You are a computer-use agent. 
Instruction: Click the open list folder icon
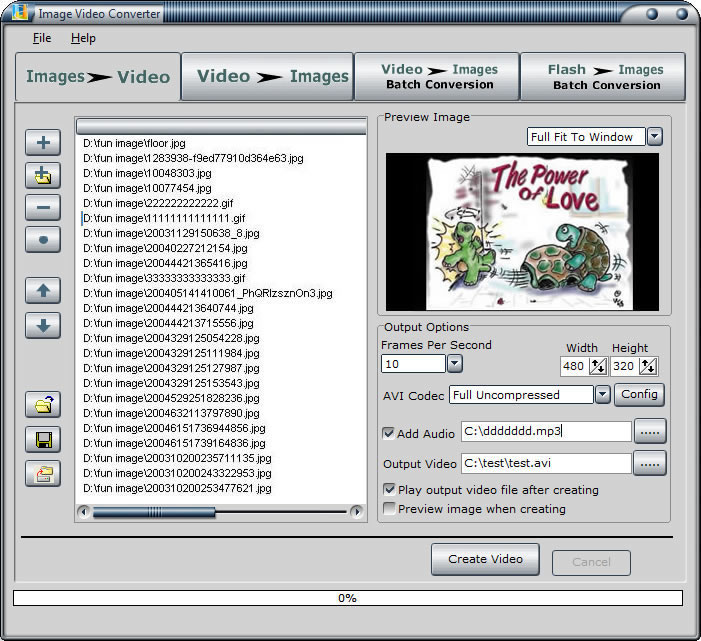tap(43, 405)
